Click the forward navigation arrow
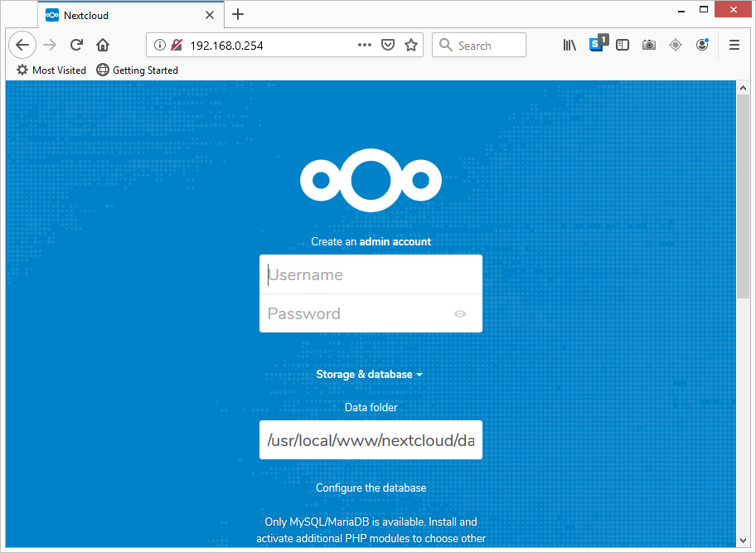The width and height of the screenshot is (756, 553). pyautogui.click(x=50, y=46)
